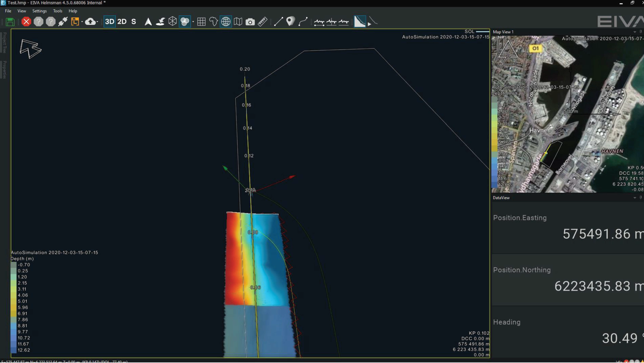644x363 pixels.
Task: Take a screenshot with the camera tool
Action: coord(250,22)
